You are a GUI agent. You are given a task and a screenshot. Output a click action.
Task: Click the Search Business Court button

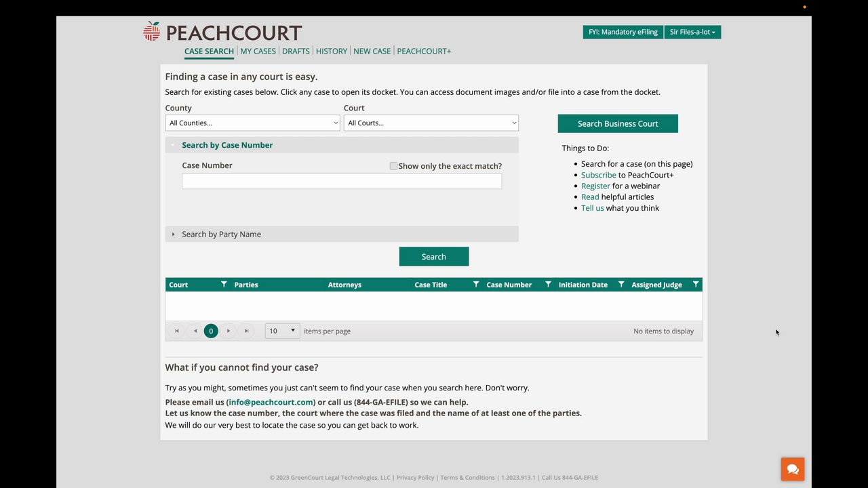tap(618, 123)
